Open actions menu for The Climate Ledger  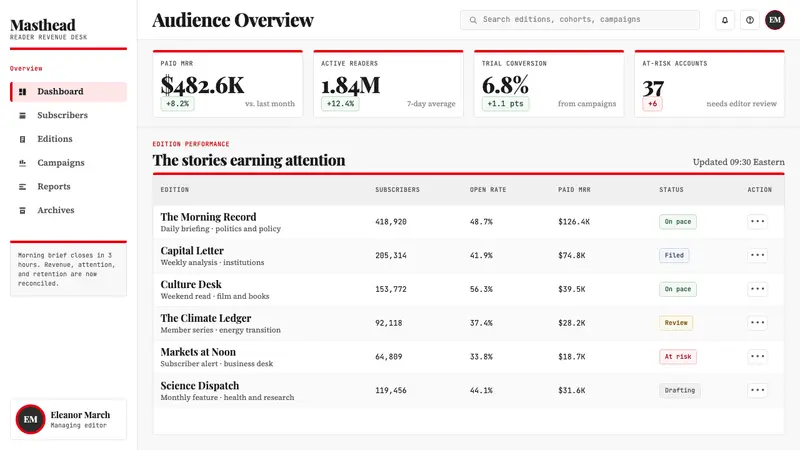pyautogui.click(x=757, y=322)
